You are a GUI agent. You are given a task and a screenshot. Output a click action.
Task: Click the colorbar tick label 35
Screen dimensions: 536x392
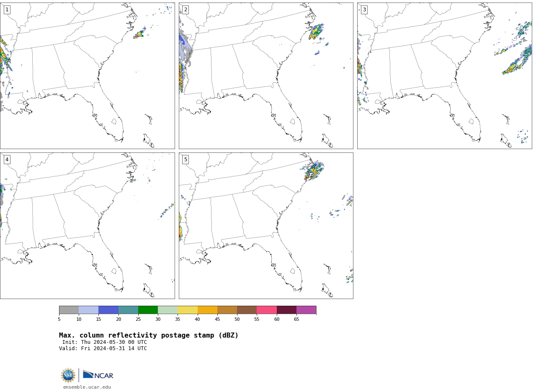pyautogui.click(x=178, y=320)
